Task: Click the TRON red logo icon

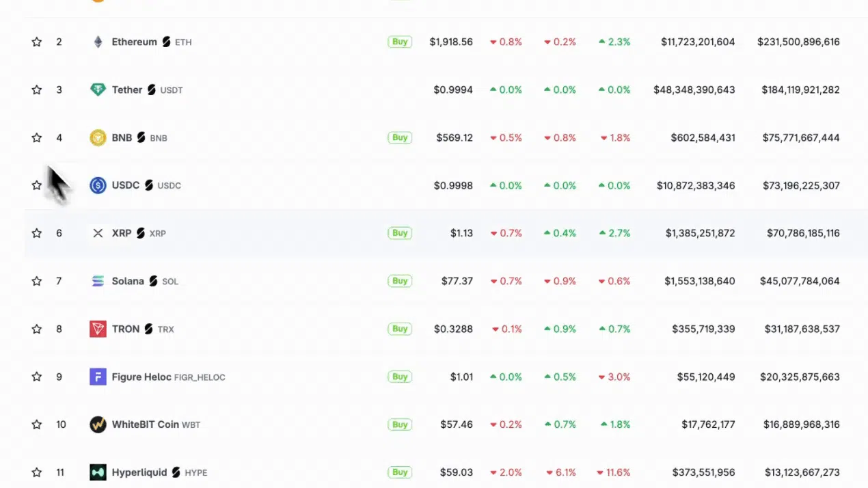Action: (98, 329)
